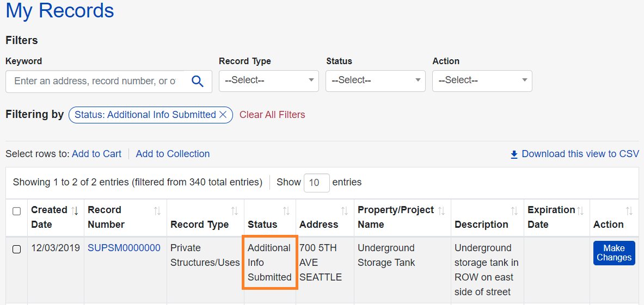Open the Record Type filter dropdown
This screenshot has width=644, height=305.
(269, 80)
